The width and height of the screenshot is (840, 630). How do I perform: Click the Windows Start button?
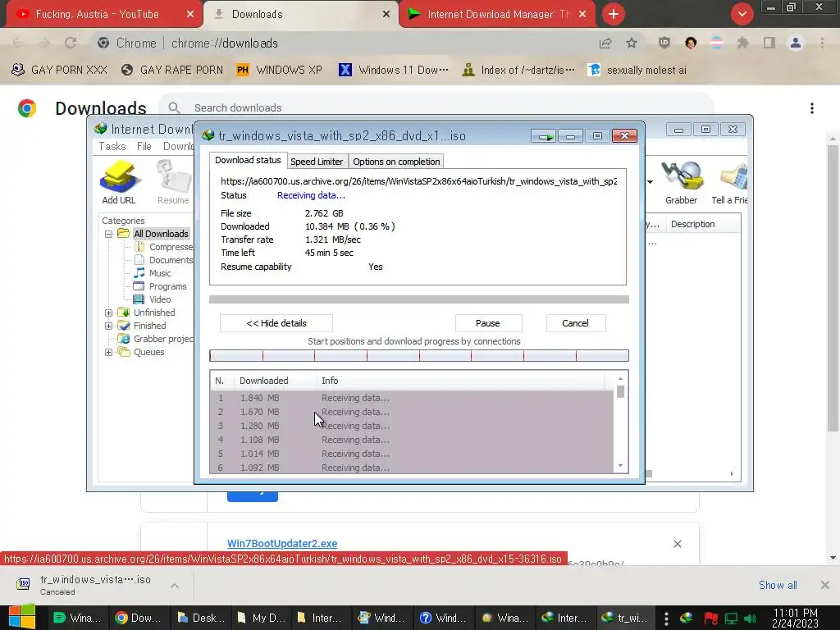coord(22,617)
